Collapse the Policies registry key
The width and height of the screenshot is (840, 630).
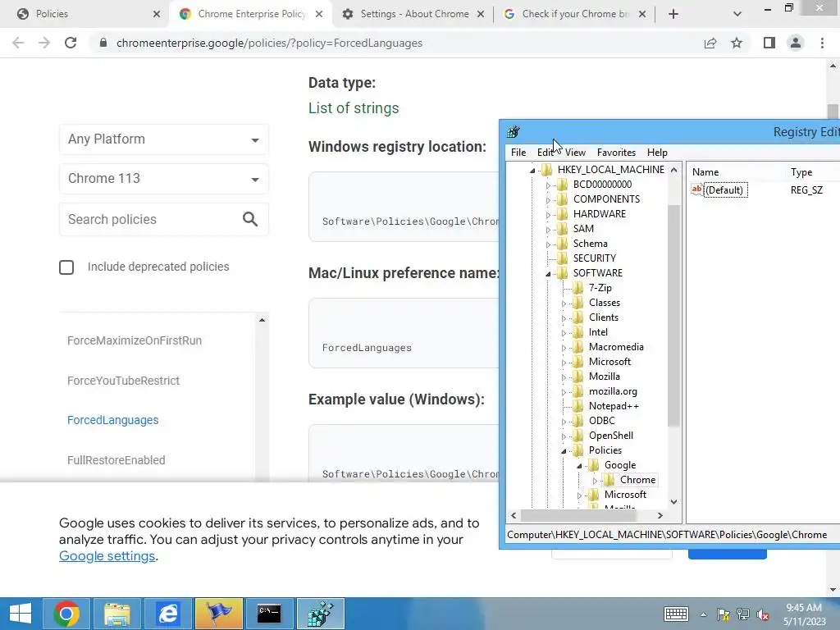point(564,451)
